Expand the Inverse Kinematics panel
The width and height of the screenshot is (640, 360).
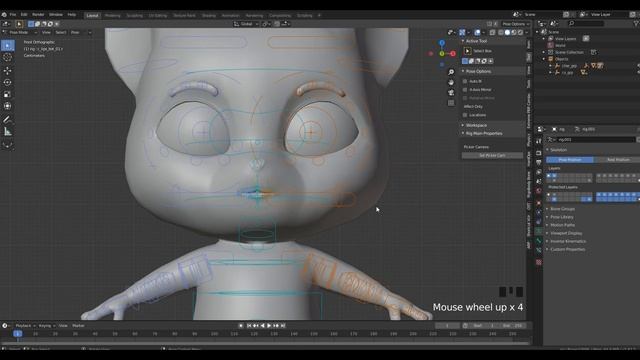tap(568, 241)
